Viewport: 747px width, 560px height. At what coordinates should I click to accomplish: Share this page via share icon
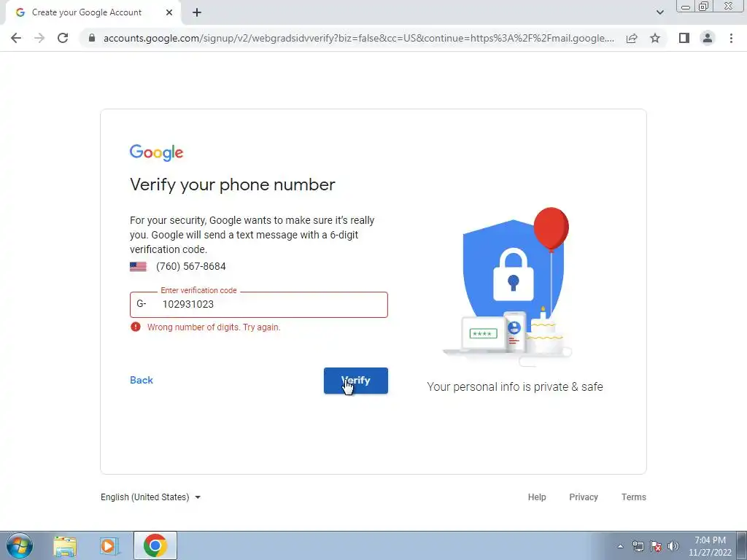click(632, 38)
